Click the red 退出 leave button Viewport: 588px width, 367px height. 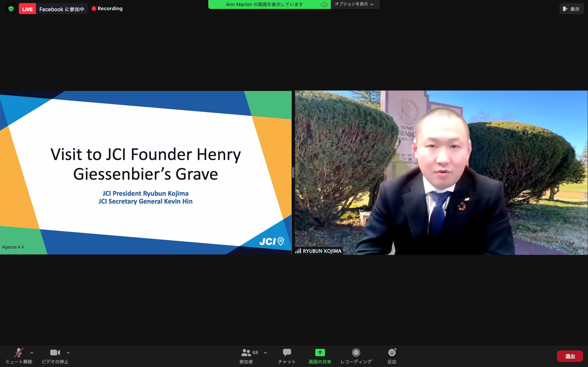click(570, 356)
